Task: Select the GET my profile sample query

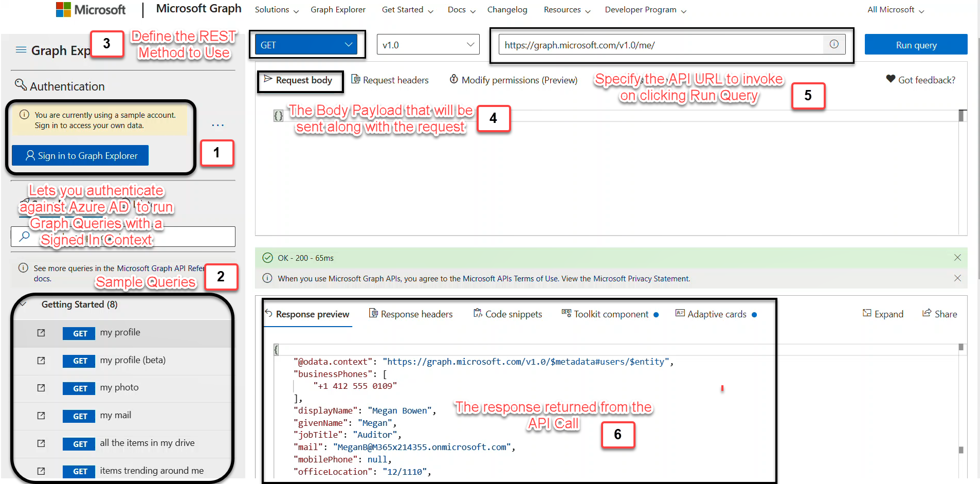Action: click(122, 333)
